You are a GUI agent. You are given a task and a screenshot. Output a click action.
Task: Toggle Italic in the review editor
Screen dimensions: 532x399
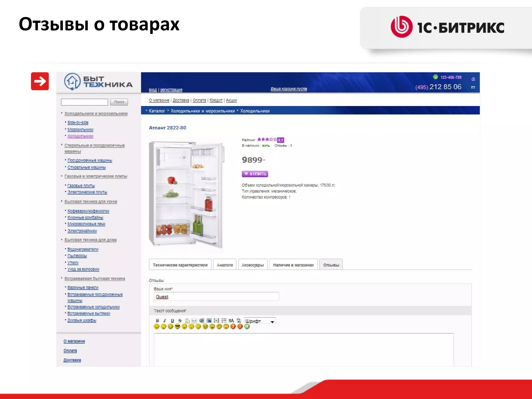[x=165, y=321]
